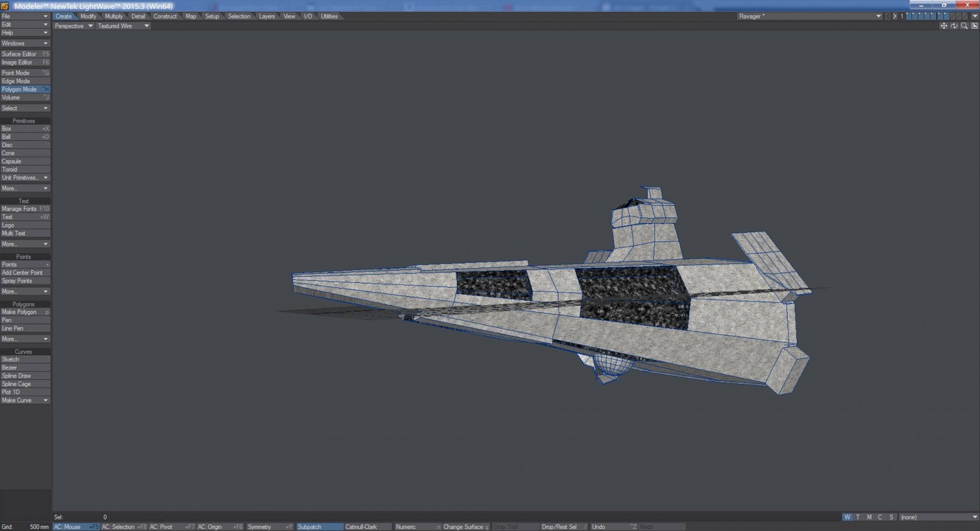
Task: Maximize viewport with the fullscreen icon
Action: pyautogui.click(x=974, y=26)
